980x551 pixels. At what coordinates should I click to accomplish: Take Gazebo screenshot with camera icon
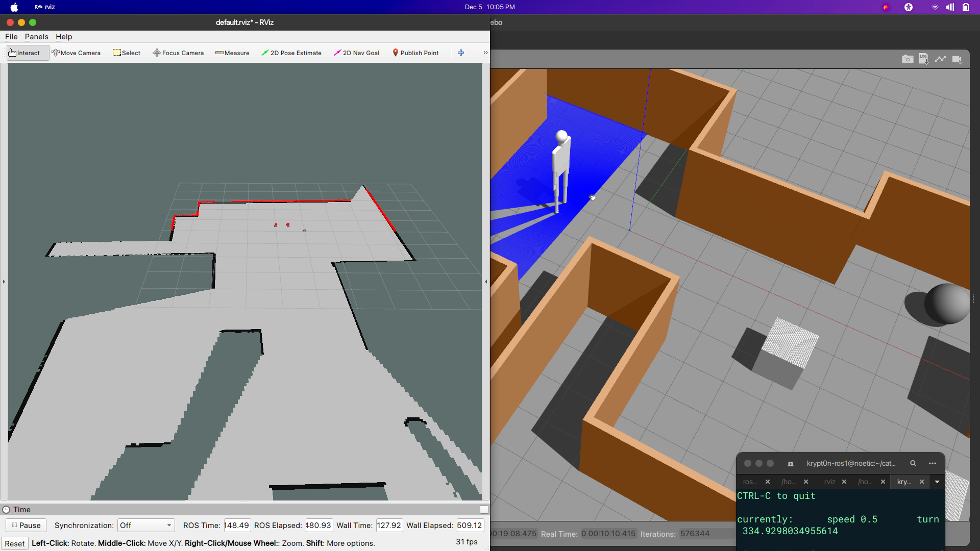907,59
